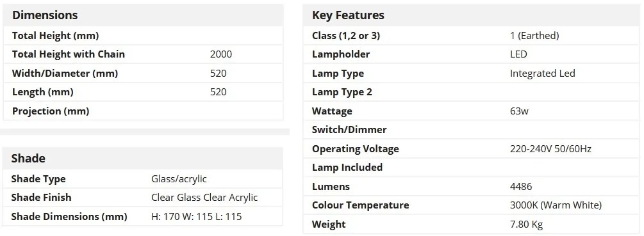This screenshot has height=236, width=644.
Task: Select the Glass/acrylic shade type value
Action: [x=179, y=179]
